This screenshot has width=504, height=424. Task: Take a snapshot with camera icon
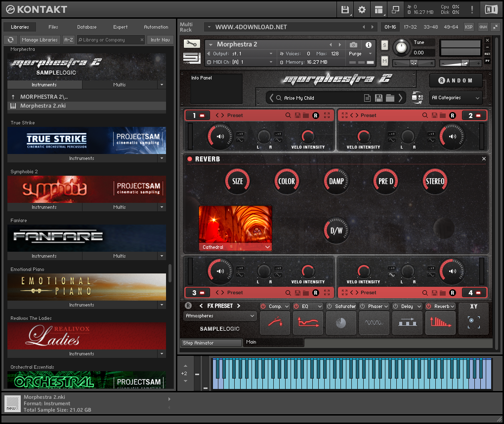click(x=353, y=45)
